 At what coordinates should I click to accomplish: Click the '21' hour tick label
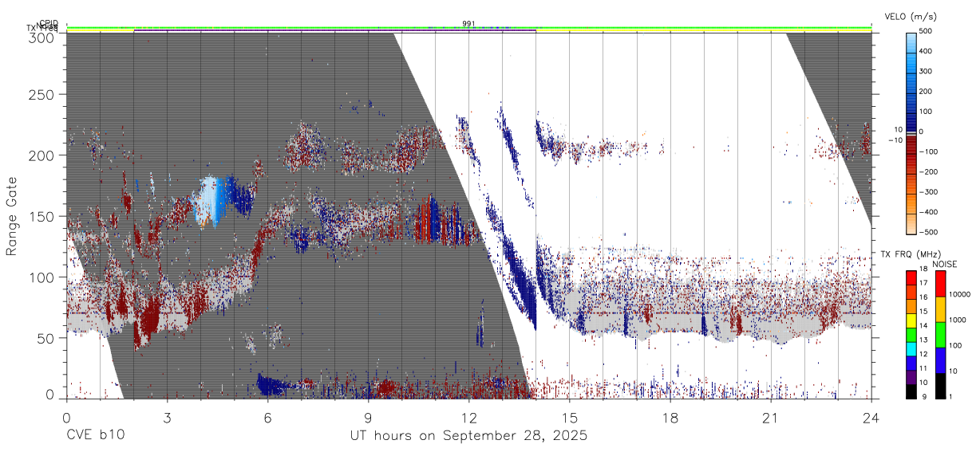(770, 418)
